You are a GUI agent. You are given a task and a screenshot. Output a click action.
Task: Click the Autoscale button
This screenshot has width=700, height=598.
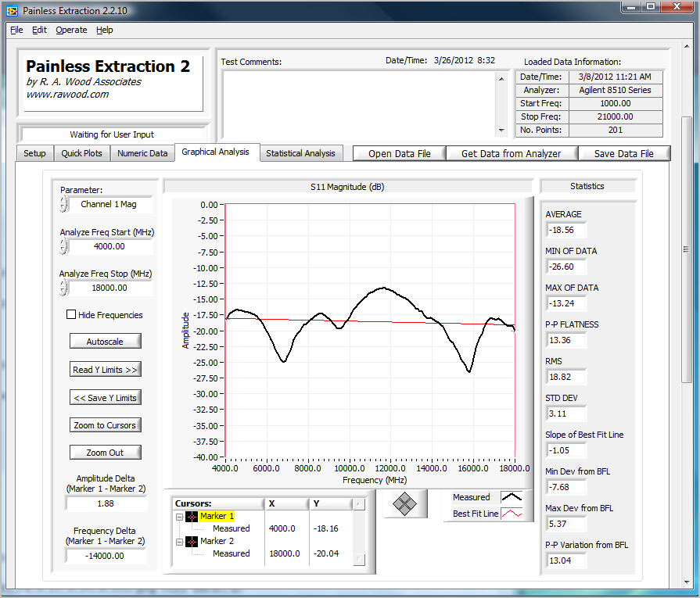pyautogui.click(x=105, y=342)
